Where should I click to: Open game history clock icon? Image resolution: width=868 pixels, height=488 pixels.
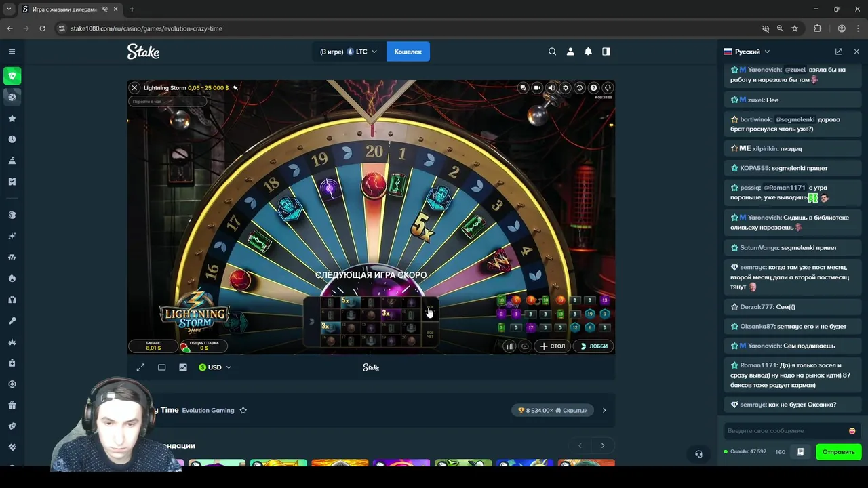tap(579, 87)
